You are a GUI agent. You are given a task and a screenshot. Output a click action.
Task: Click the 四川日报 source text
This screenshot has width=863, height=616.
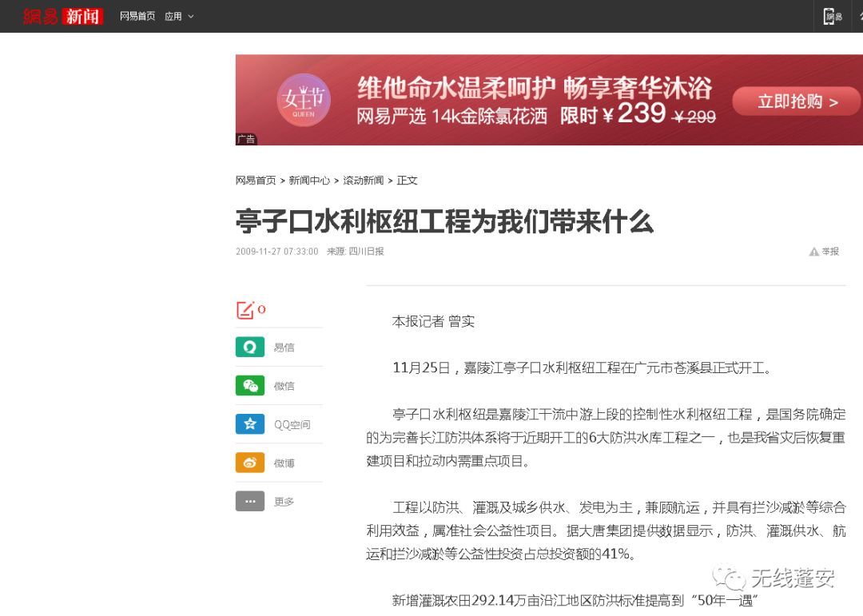coord(366,252)
